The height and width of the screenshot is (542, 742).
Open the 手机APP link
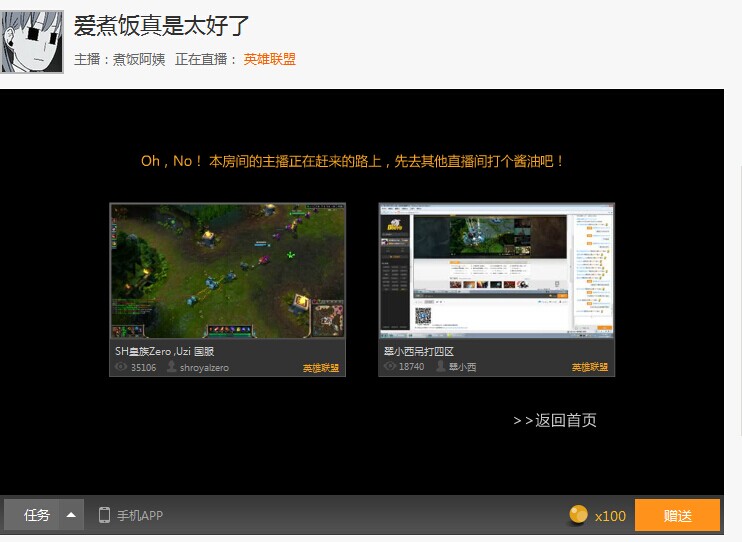coord(140,515)
